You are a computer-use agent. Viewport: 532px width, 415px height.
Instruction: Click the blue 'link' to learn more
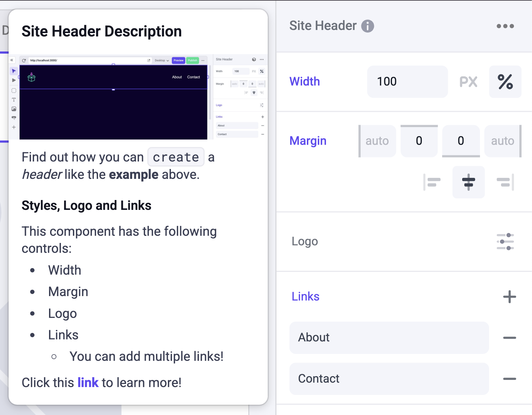(88, 382)
